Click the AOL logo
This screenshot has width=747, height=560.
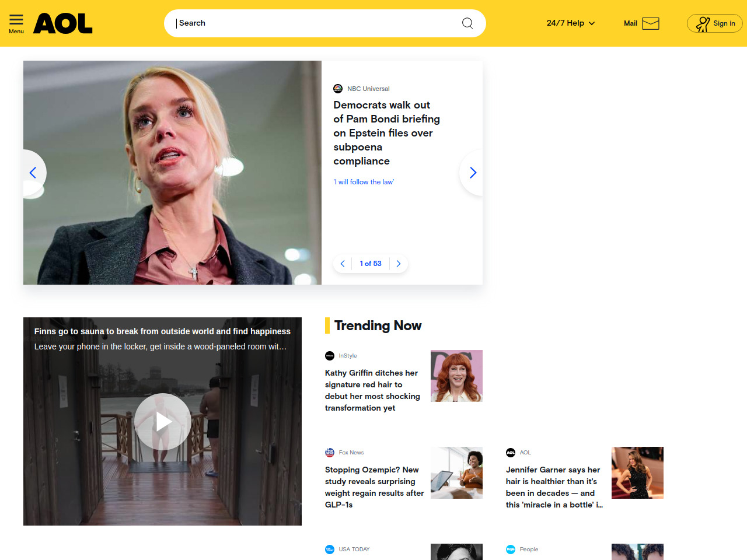coord(63,23)
